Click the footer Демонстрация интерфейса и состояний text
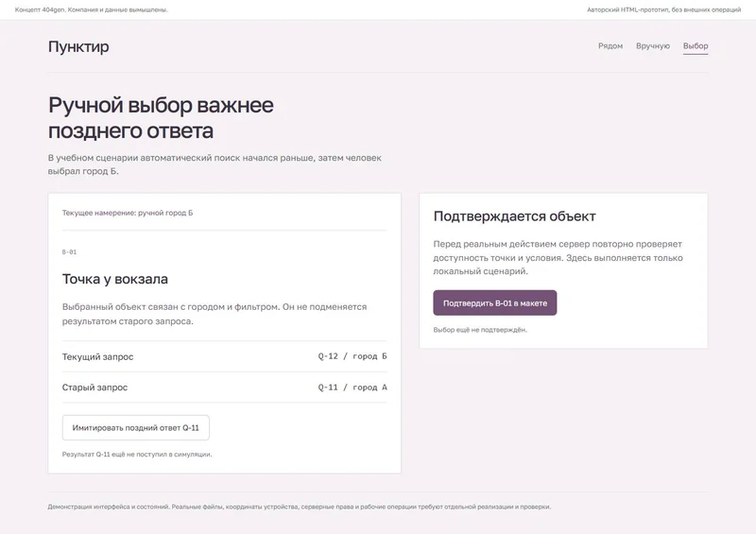Screen dimensions: 756x534 pyautogui.click(x=299, y=507)
